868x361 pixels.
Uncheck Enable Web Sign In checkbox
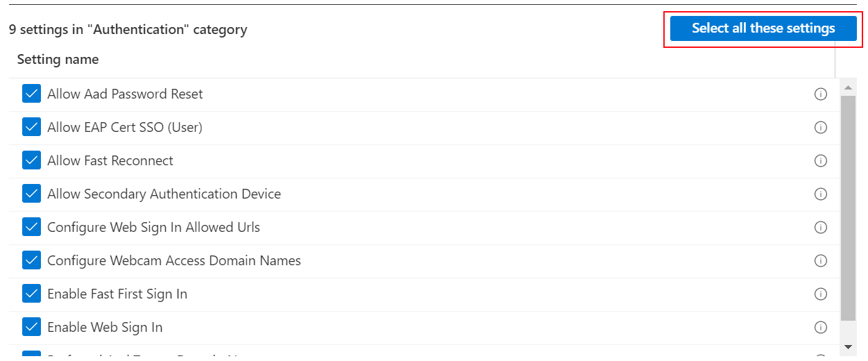[x=32, y=327]
